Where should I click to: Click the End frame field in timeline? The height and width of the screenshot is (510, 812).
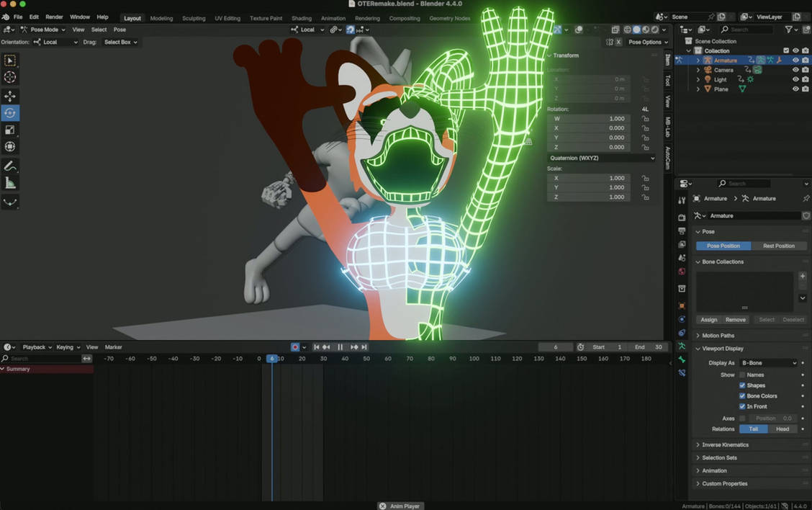pyautogui.click(x=647, y=347)
